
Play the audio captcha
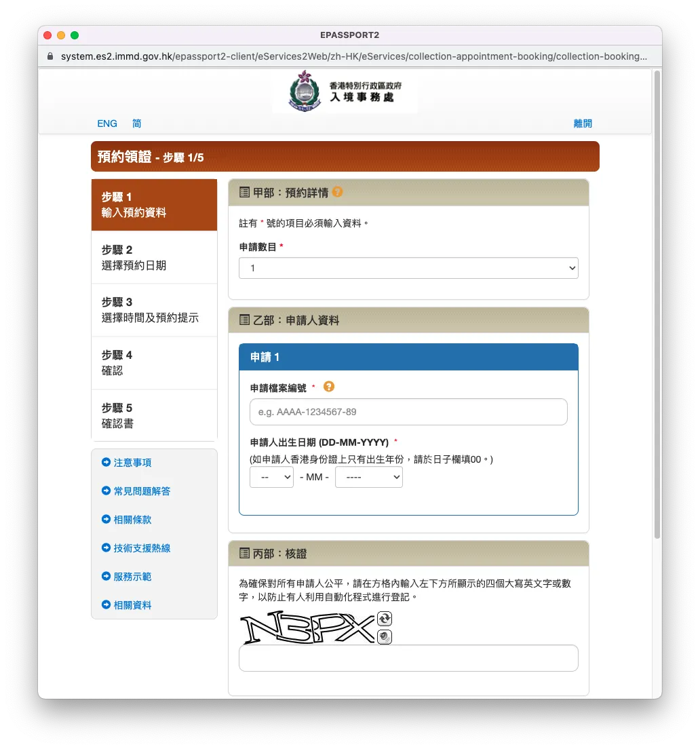coord(385,637)
